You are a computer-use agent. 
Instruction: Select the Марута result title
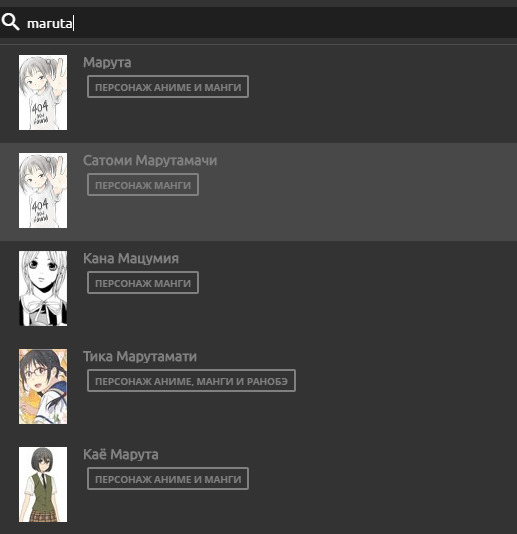coord(107,63)
